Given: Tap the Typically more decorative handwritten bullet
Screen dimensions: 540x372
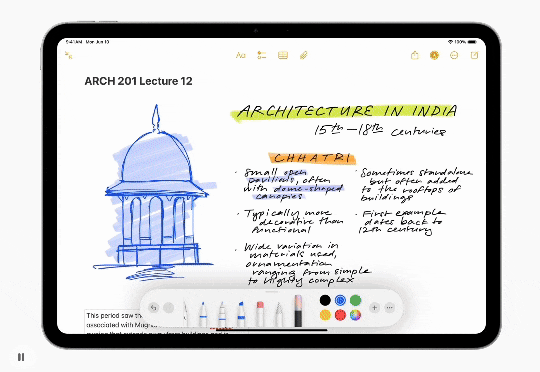Looking at the screenshot, I should tap(291, 221).
